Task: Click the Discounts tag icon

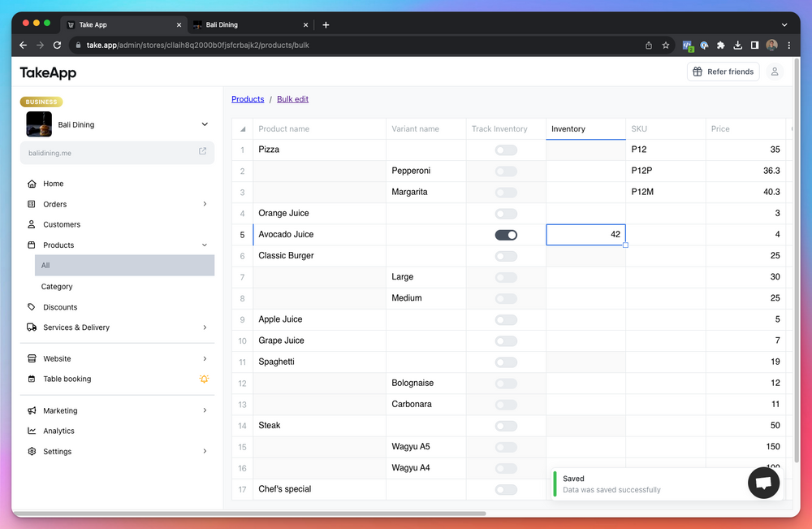Action: click(x=32, y=306)
